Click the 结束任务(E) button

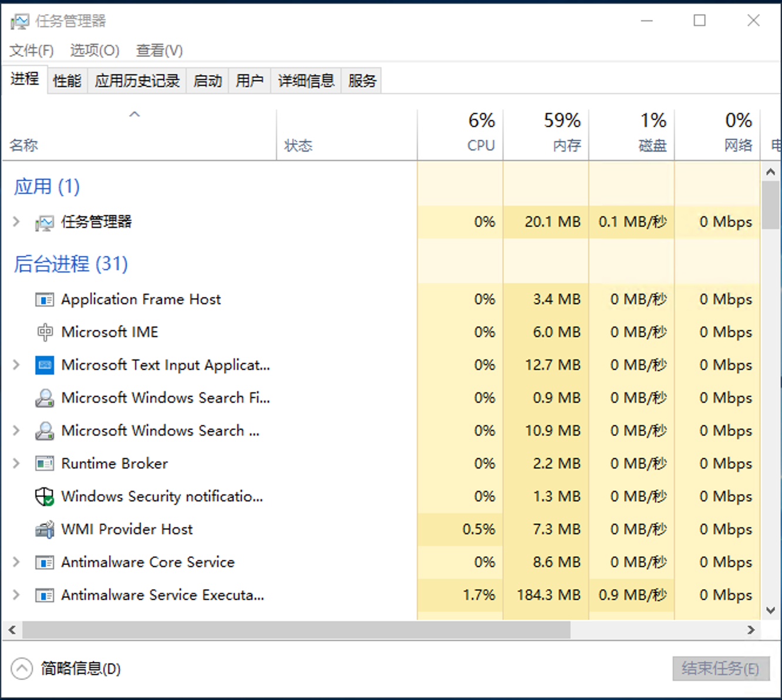(x=720, y=668)
